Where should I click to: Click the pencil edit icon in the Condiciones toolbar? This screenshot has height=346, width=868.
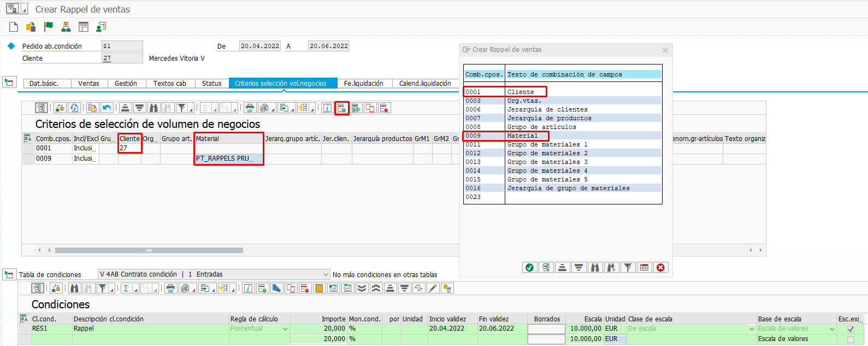[x=433, y=288]
